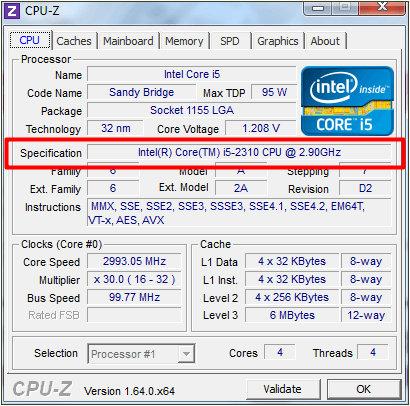Expand the Processor #1 selection dropdown
This screenshot has height=406, width=410.
[x=186, y=354]
